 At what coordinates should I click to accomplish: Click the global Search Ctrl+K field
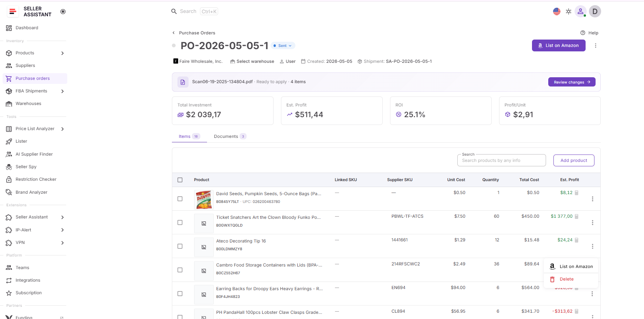pos(194,11)
